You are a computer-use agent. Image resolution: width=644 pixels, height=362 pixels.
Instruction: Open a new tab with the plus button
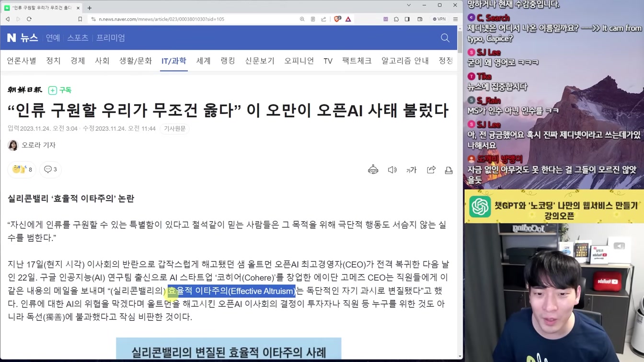[x=90, y=8]
